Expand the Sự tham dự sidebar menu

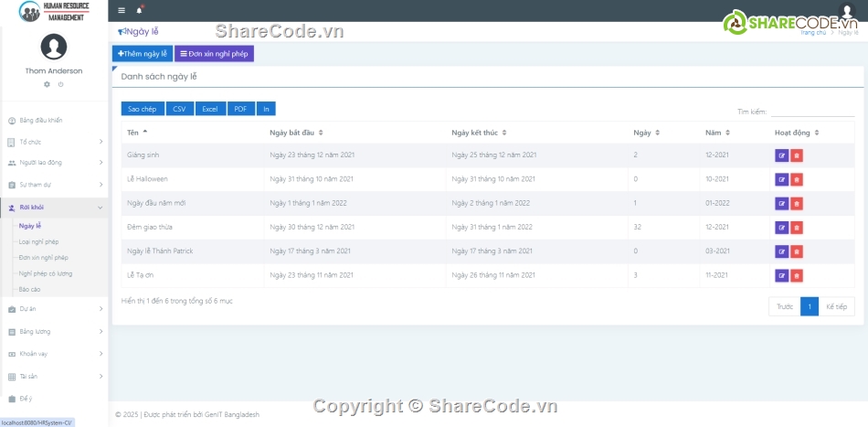[x=54, y=185]
